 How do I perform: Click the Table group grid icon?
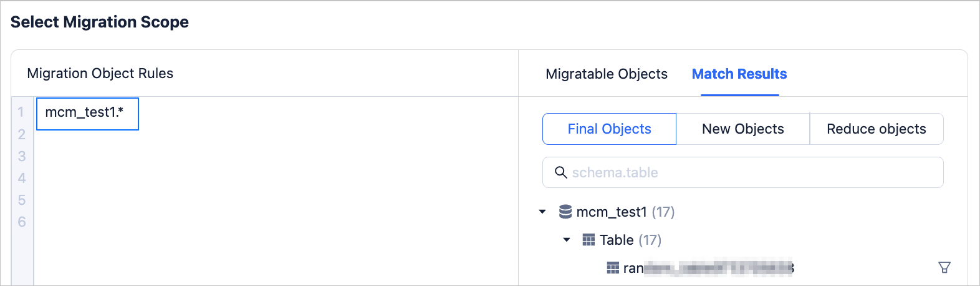(588, 240)
